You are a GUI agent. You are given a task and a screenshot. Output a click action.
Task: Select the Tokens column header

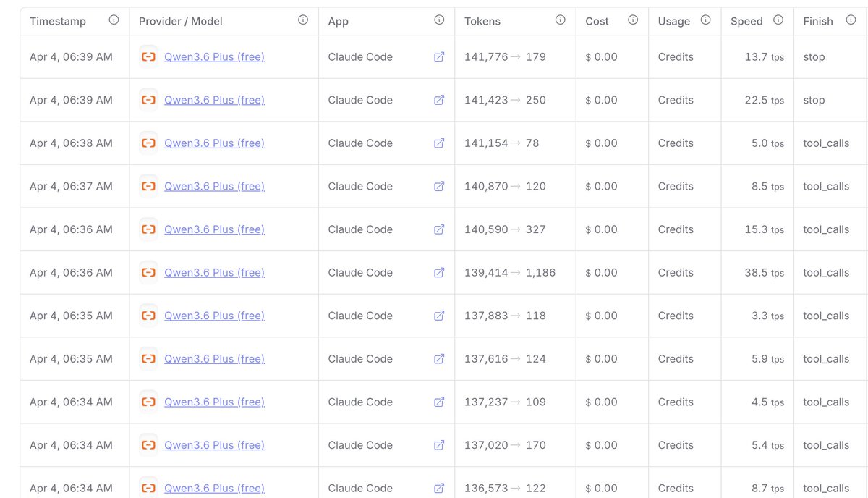(482, 21)
